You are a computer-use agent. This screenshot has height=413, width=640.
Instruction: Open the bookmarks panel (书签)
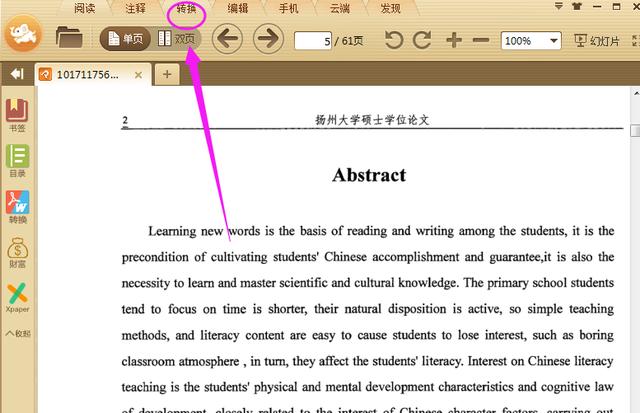coord(17,115)
